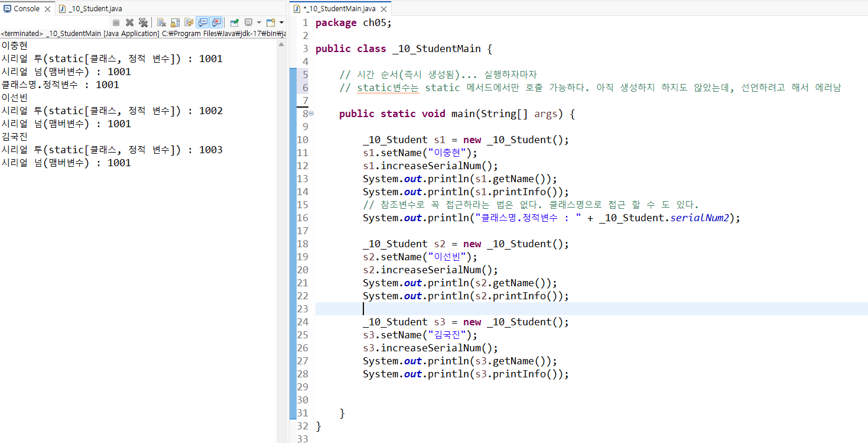Click line number 31 in the editor gutter
This screenshot has width=868, height=443.
(303, 413)
